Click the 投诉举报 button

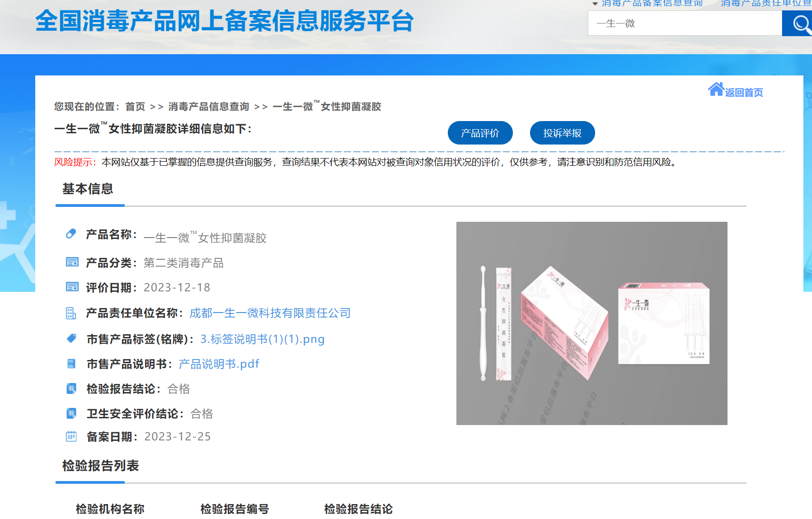[563, 133]
